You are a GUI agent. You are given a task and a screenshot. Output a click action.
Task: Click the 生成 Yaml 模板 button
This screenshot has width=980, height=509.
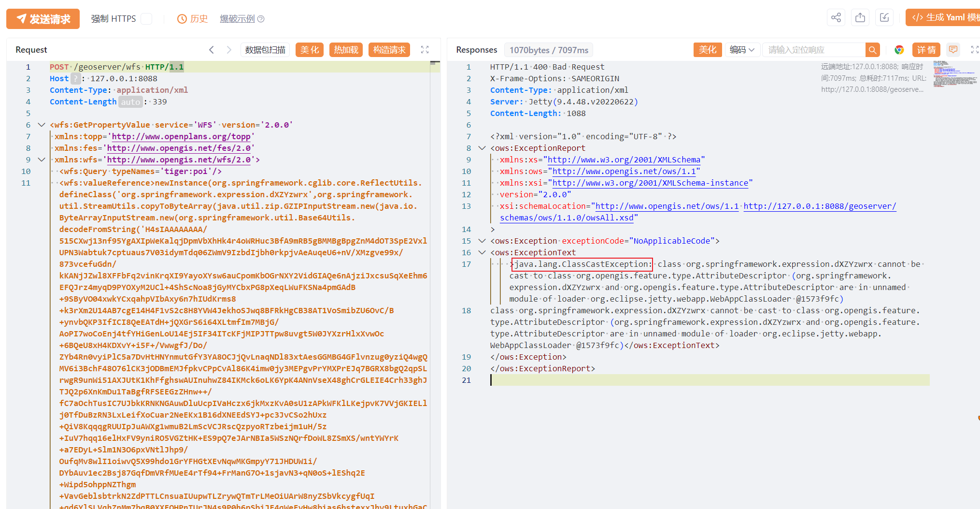tap(943, 18)
